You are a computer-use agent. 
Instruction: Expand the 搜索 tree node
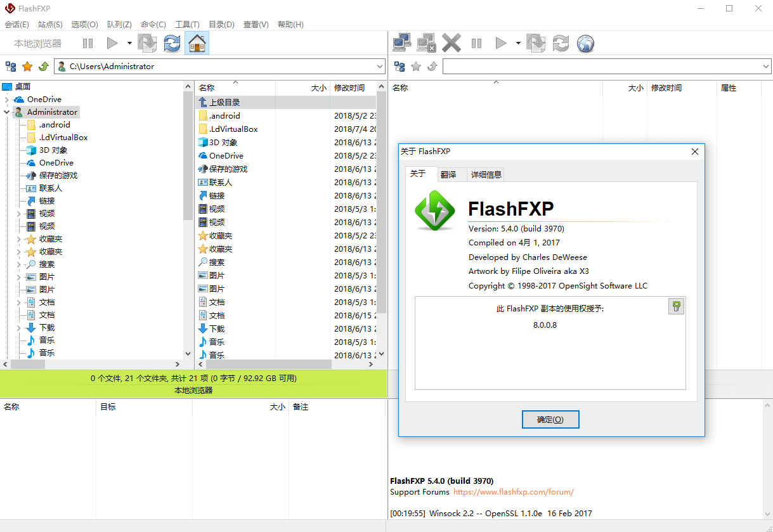[x=19, y=264]
